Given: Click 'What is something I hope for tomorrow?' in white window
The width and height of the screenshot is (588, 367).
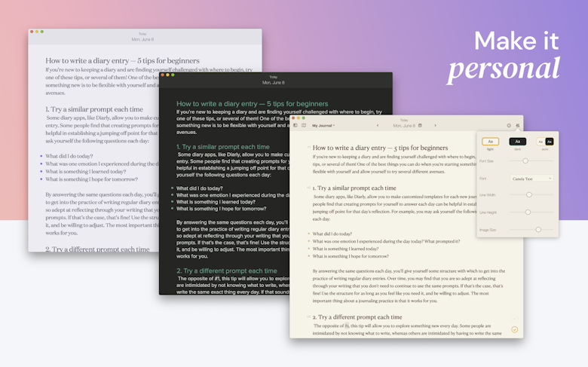Looking at the screenshot, I should tap(91, 179).
